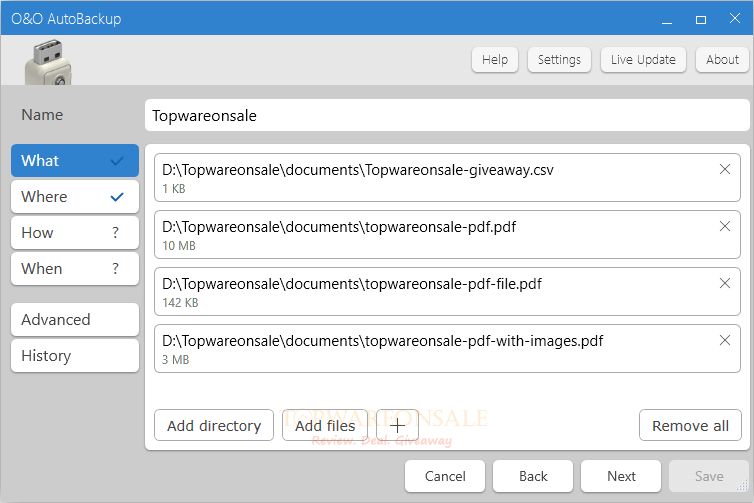The image size is (754, 503).
Task: Open the When step
Action: pyautogui.click(x=75, y=269)
